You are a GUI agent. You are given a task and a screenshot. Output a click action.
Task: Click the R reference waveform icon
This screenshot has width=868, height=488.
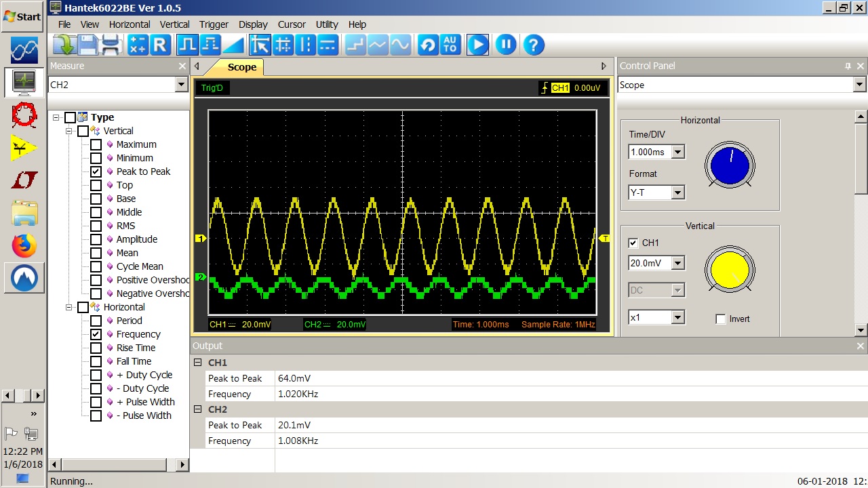159,45
